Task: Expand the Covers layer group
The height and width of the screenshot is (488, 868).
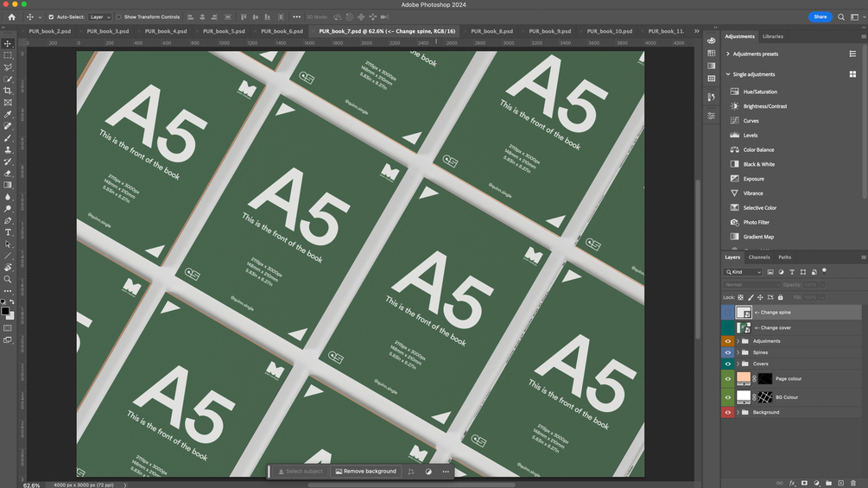Action: [x=738, y=364]
